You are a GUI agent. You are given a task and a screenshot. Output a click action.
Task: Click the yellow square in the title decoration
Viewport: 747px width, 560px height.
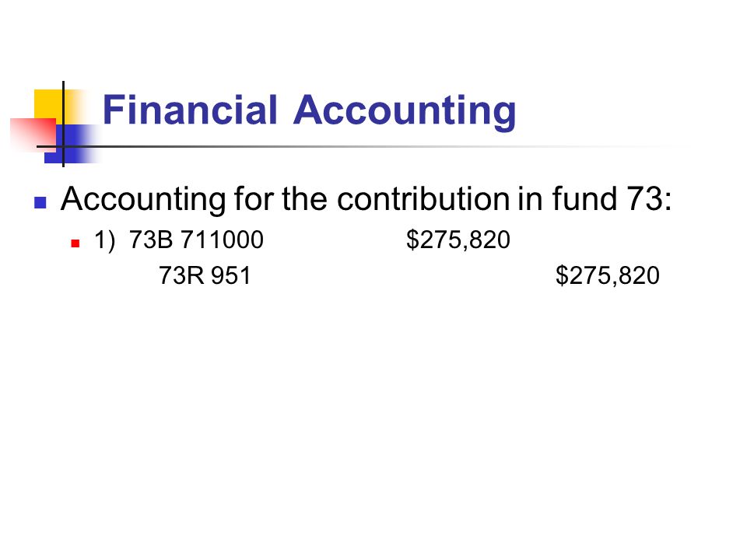(48, 107)
